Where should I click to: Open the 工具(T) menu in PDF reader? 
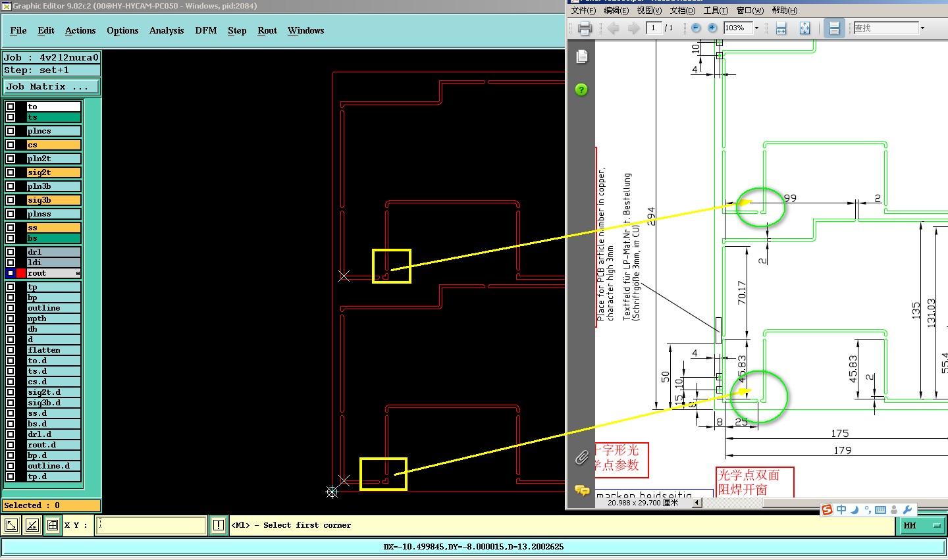pos(716,11)
